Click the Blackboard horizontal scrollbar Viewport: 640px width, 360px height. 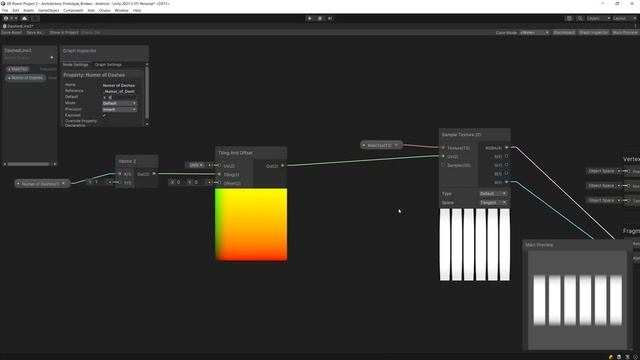click(29, 164)
